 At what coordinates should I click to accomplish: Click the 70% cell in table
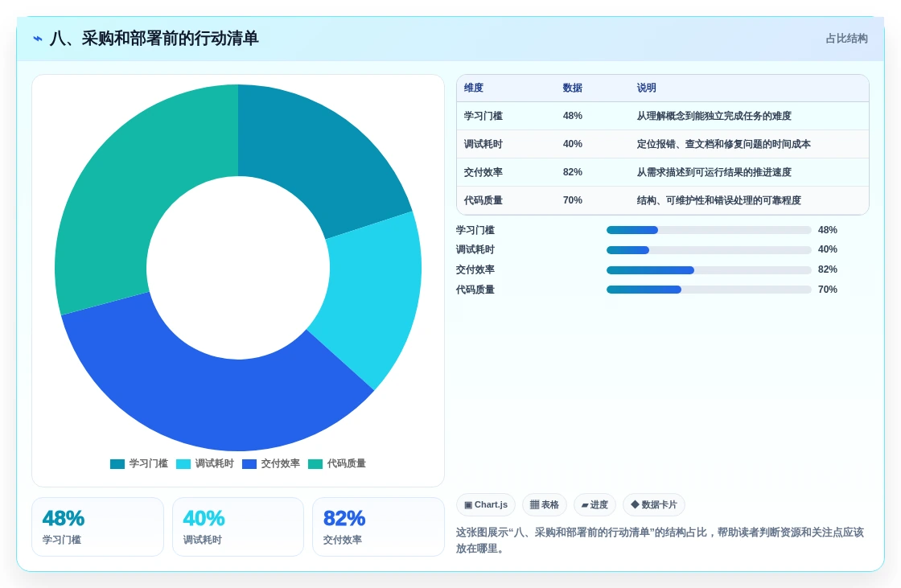[x=572, y=200]
